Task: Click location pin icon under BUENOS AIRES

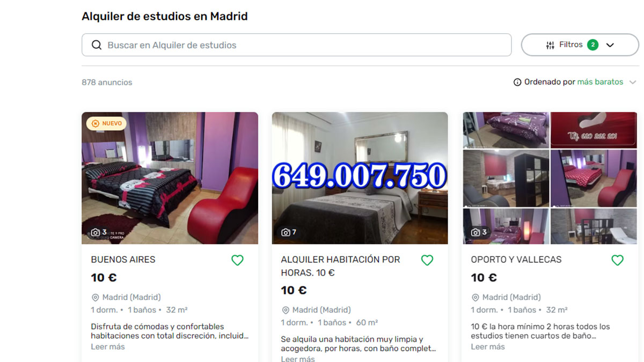Action: (x=96, y=297)
